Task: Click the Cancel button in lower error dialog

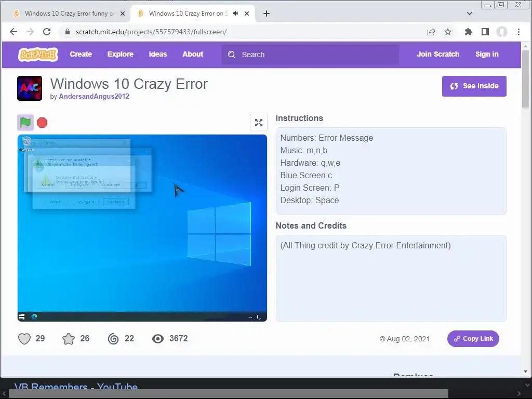Action: tap(56, 202)
